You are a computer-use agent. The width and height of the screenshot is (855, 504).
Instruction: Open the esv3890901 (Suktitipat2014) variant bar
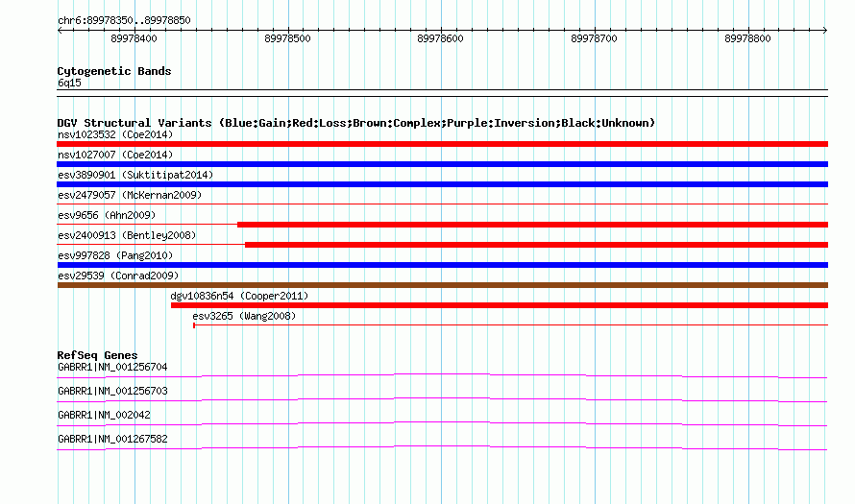pyautogui.click(x=442, y=184)
